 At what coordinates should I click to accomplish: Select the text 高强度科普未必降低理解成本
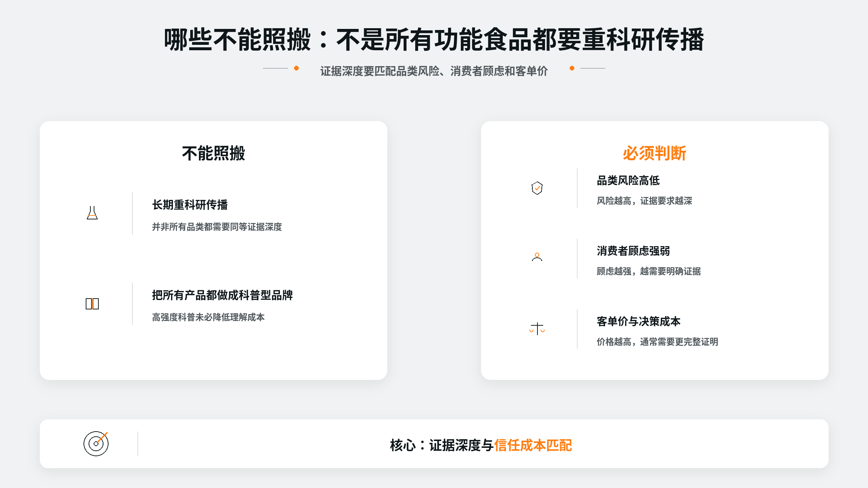(208, 317)
